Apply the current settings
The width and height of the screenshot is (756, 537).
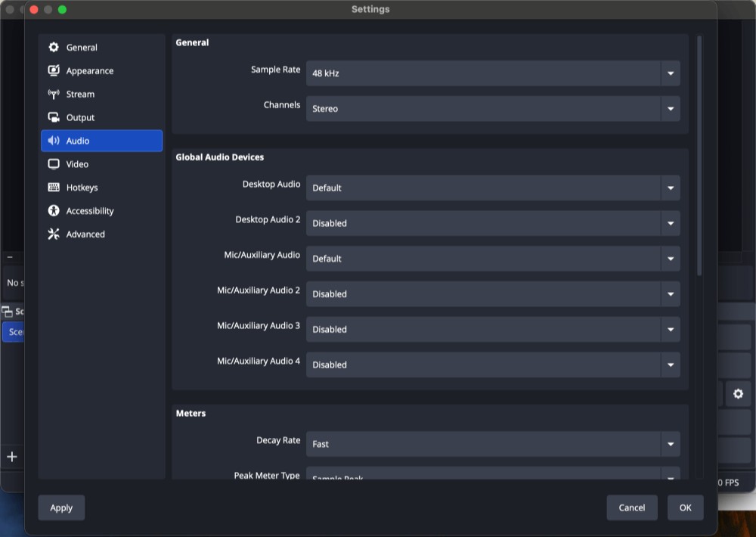[x=61, y=508]
